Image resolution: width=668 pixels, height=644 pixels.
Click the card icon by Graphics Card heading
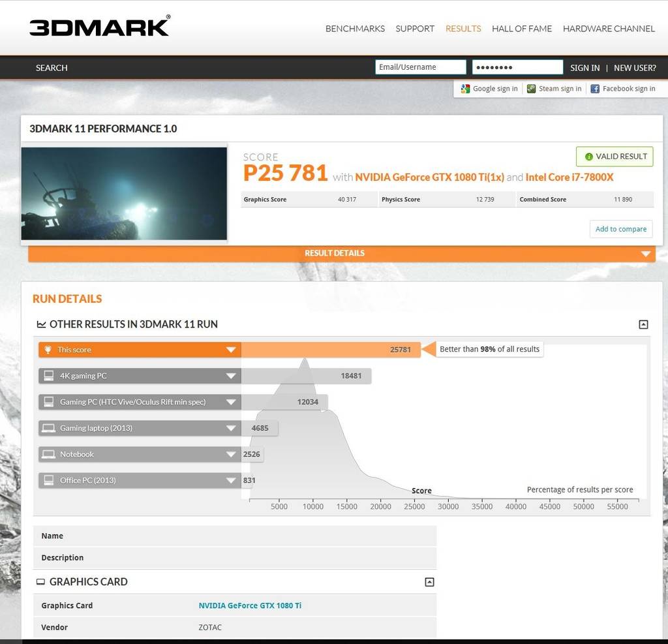coord(40,582)
